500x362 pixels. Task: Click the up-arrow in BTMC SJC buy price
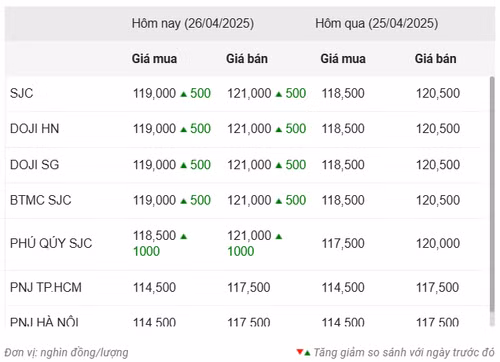pyautogui.click(x=183, y=201)
